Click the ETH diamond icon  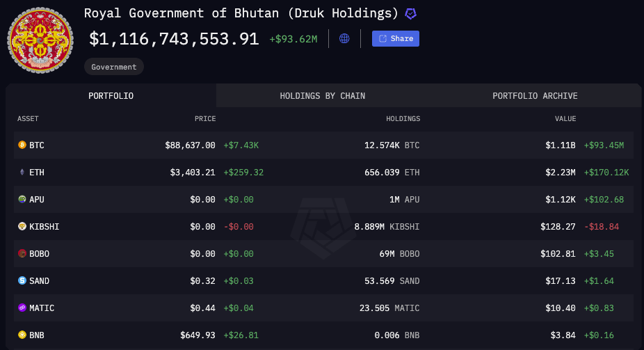[22, 172]
